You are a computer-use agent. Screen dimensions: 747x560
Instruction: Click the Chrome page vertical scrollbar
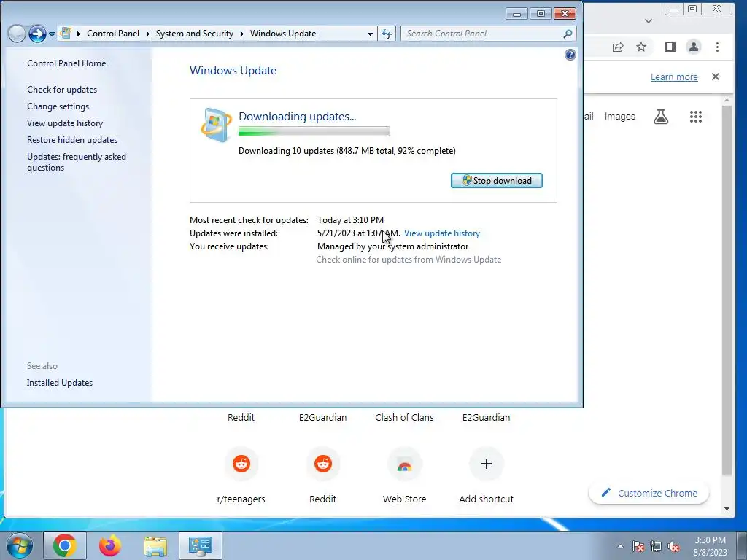pyautogui.click(x=726, y=290)
